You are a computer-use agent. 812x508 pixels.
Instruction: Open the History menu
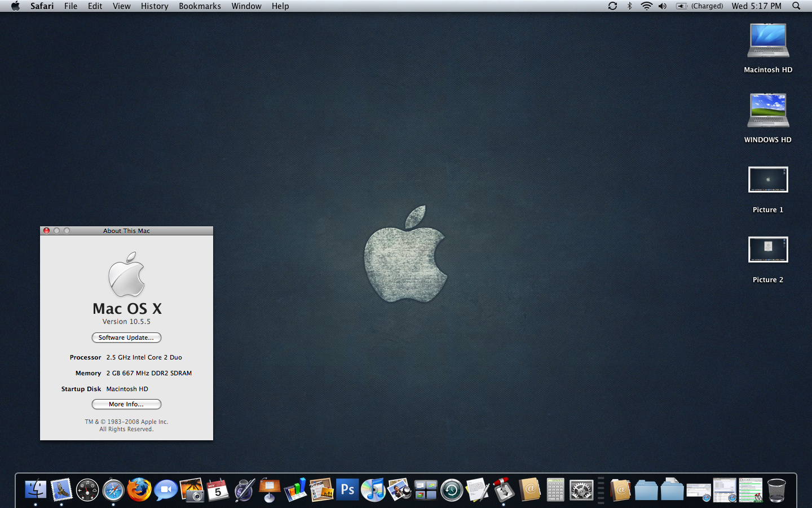click(155, 6)
